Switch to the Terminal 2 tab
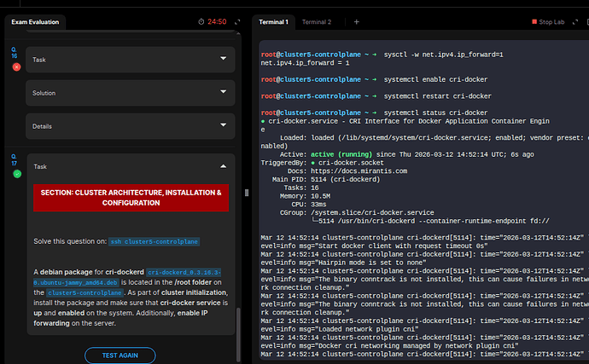This screenshot has height=364, width=589. (317, 21)
